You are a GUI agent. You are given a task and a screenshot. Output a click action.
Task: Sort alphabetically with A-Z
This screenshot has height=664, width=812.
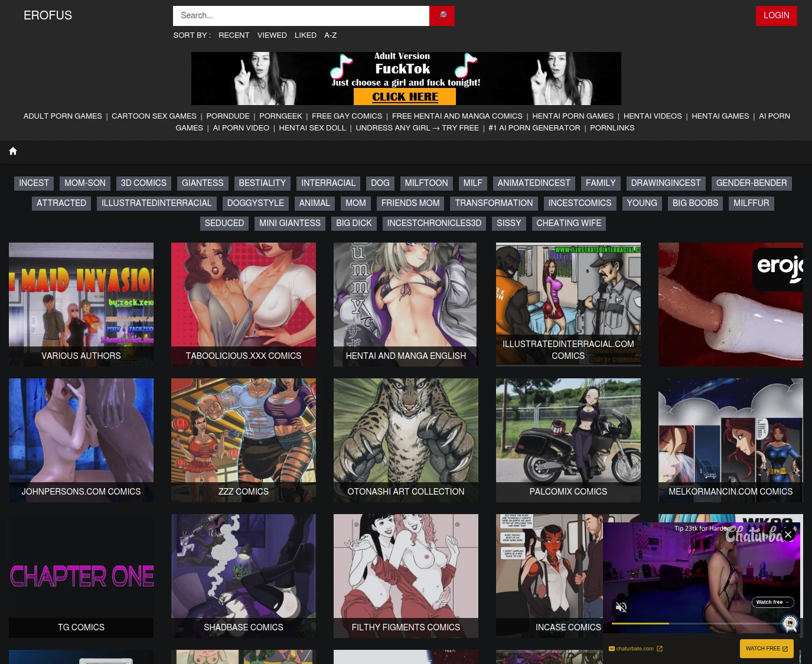331,35
